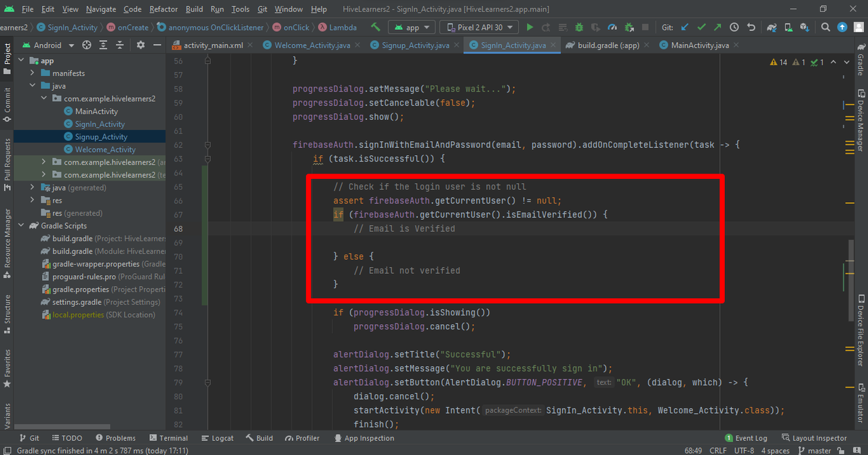
Task: Click Attach Debugger to Android Process icon
Action: tap(629, 27)
